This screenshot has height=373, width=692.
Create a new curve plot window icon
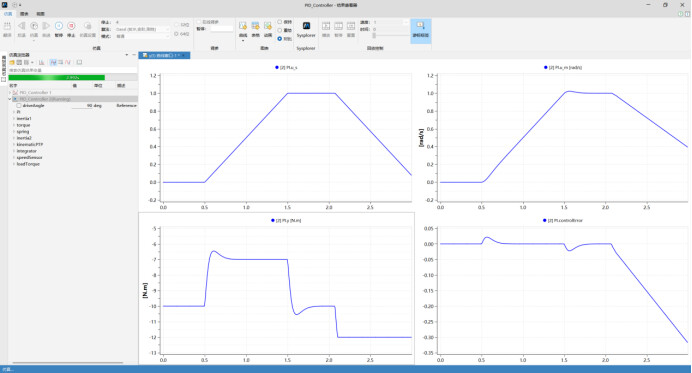point(243,26)
